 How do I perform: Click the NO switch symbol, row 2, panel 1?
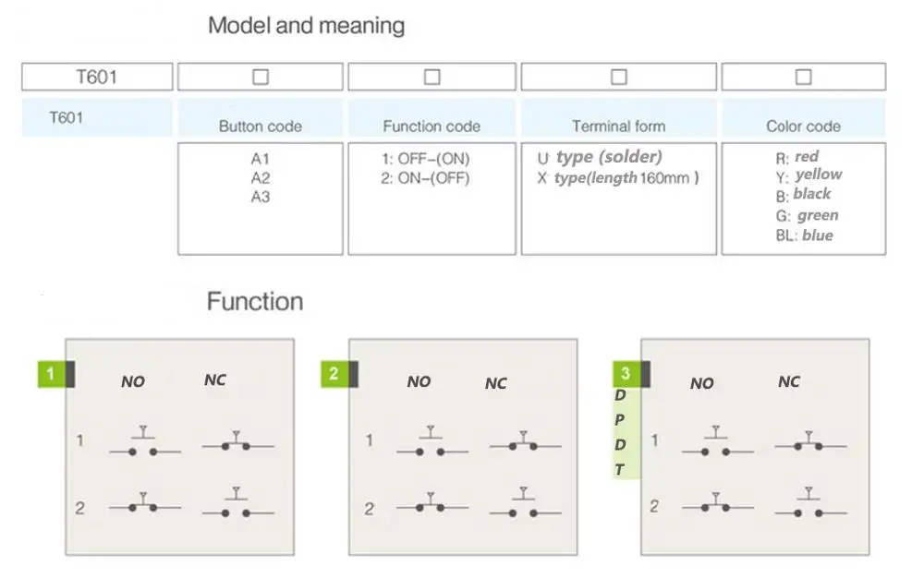(144, 504)
